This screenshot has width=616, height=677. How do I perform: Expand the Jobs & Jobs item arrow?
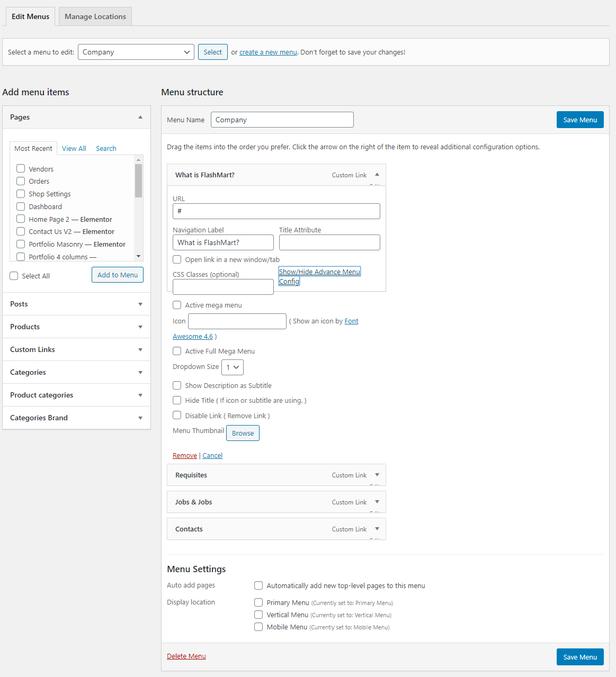pyautogui.click(x=377, y=502)
